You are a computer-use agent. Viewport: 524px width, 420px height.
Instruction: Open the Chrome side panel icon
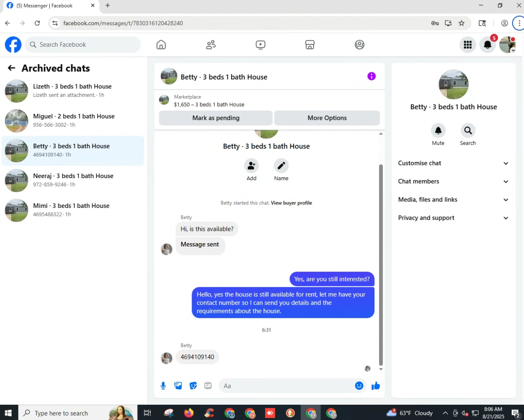point(482,23)
